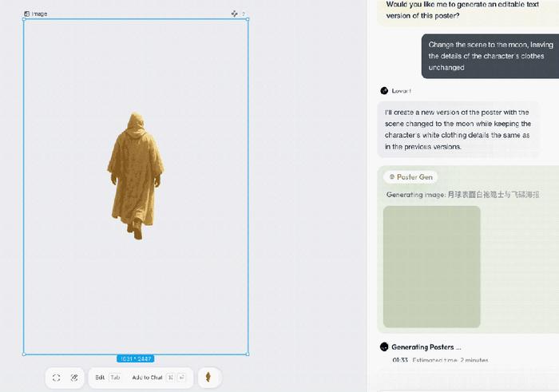
Task: Click the Edit button in image toolbar
Action: [100, 377]
